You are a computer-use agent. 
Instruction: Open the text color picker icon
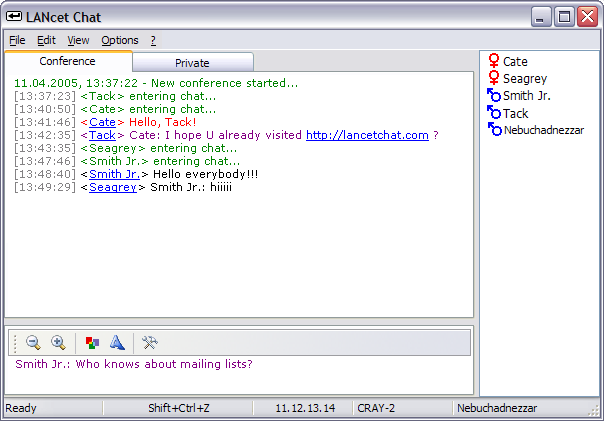pyautogui.click(x=92, y=343)
